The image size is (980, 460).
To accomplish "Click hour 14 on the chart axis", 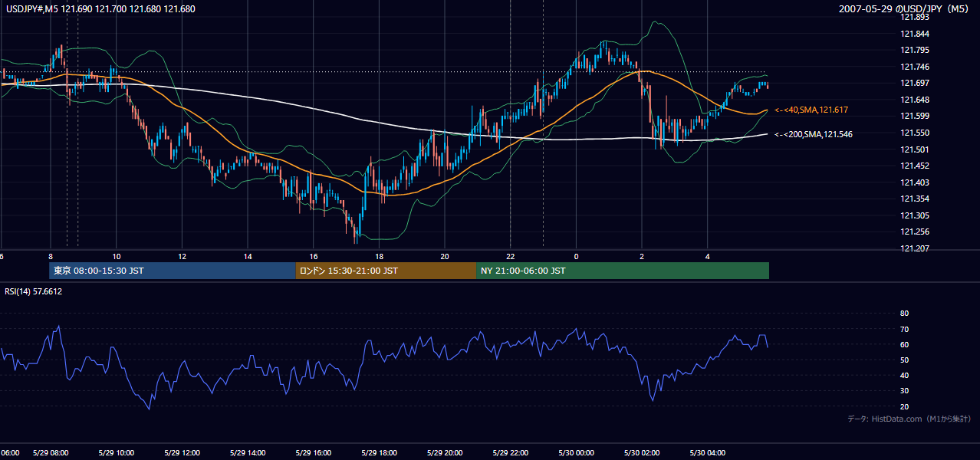I will [x=248, y=255].
